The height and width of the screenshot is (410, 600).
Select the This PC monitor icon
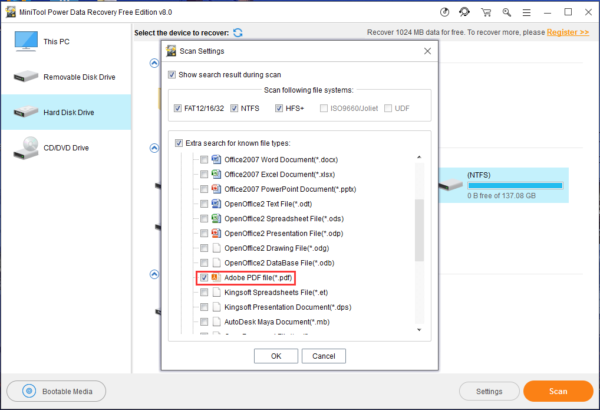pyautogui.click(x=26, y=41)
